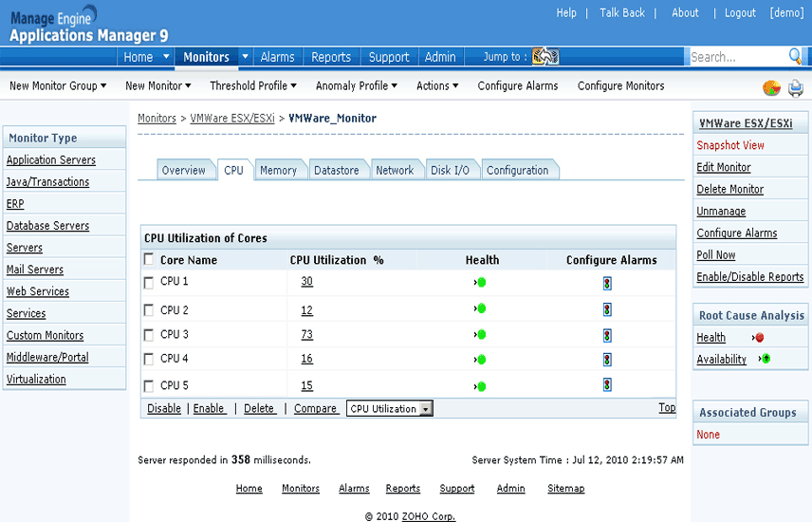Viewport: 812px width, 522px height.
Task: Expand the Home menu arrow
Action: pyautogui.click(x=166, y=57)
